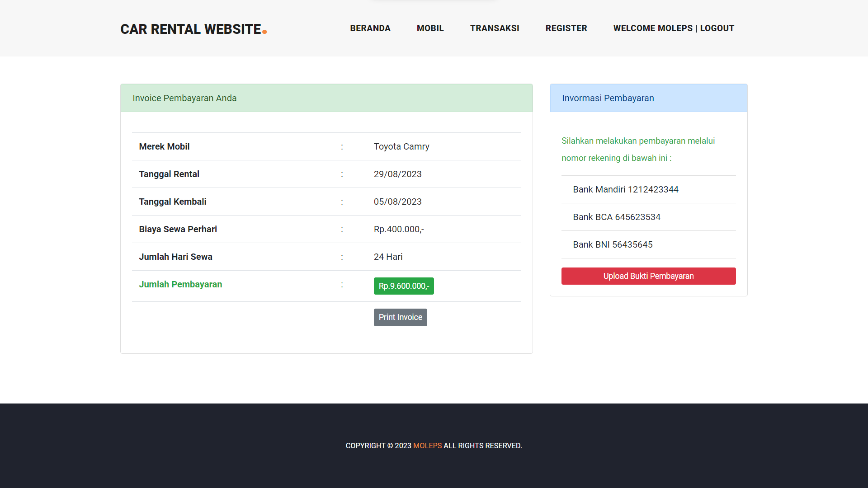868x488 pixels.
Task: Select the 24 Hari value
Action: pyautogui.click(x=388, y=257)
